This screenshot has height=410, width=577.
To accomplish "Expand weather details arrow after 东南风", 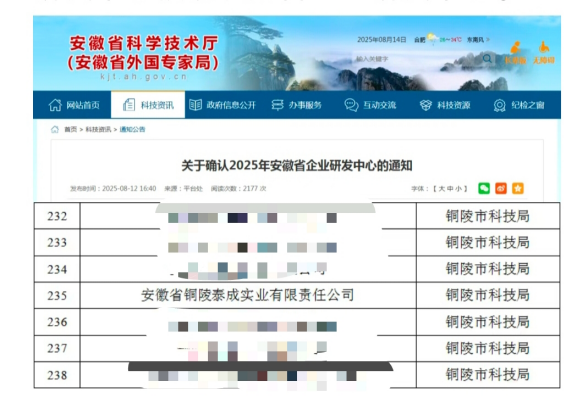I will tap(488, 39).
